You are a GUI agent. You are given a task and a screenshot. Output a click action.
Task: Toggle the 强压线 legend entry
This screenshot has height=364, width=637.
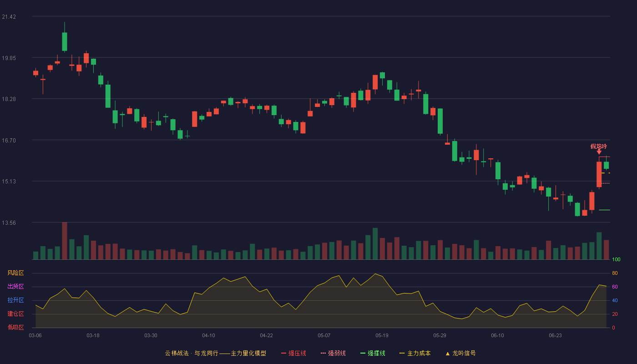coord(293,353)
